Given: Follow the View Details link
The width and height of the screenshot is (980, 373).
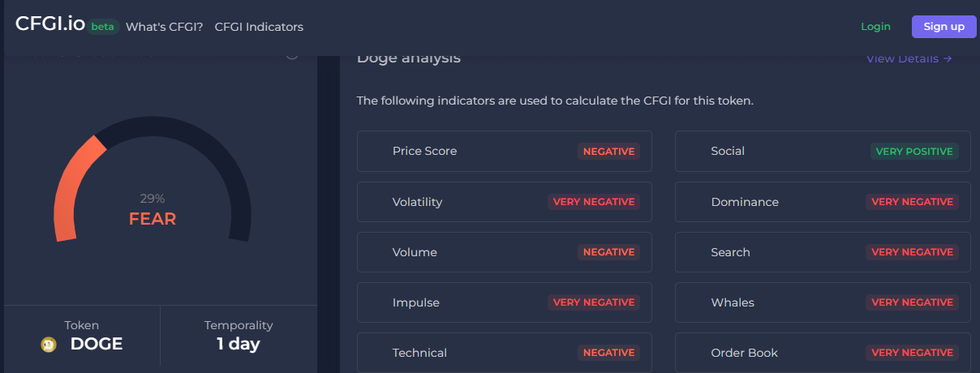Looking at the screenshot, I should [x=909, y=58].
